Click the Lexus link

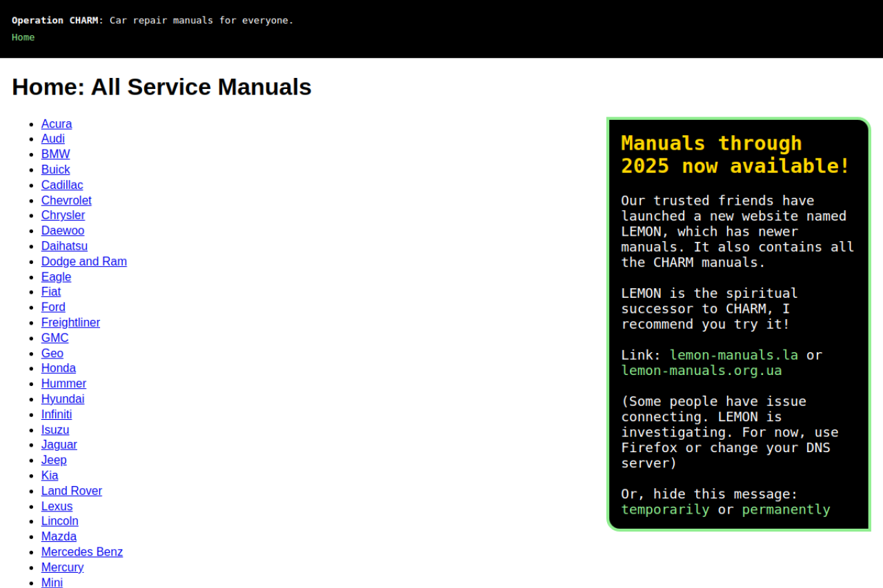57,506
